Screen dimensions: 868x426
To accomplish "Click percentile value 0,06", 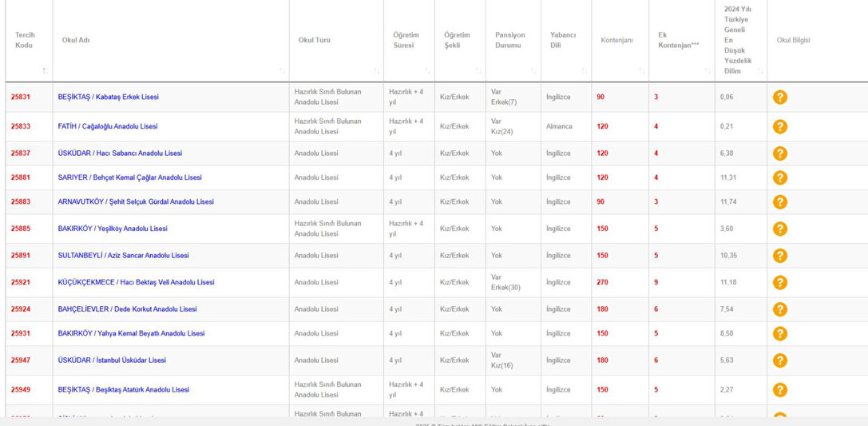I will pyautogui.click(x=727, y=97).
